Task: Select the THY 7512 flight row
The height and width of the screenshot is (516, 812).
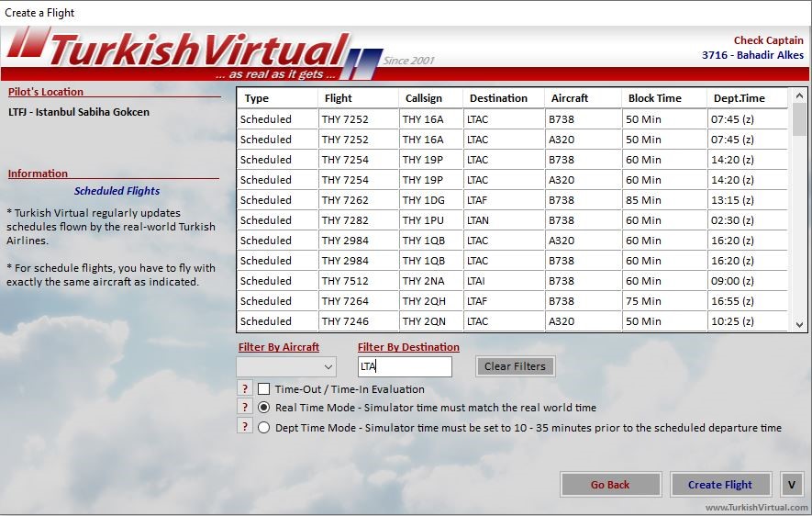Action: pyautogui.click(x=513, y=281)
